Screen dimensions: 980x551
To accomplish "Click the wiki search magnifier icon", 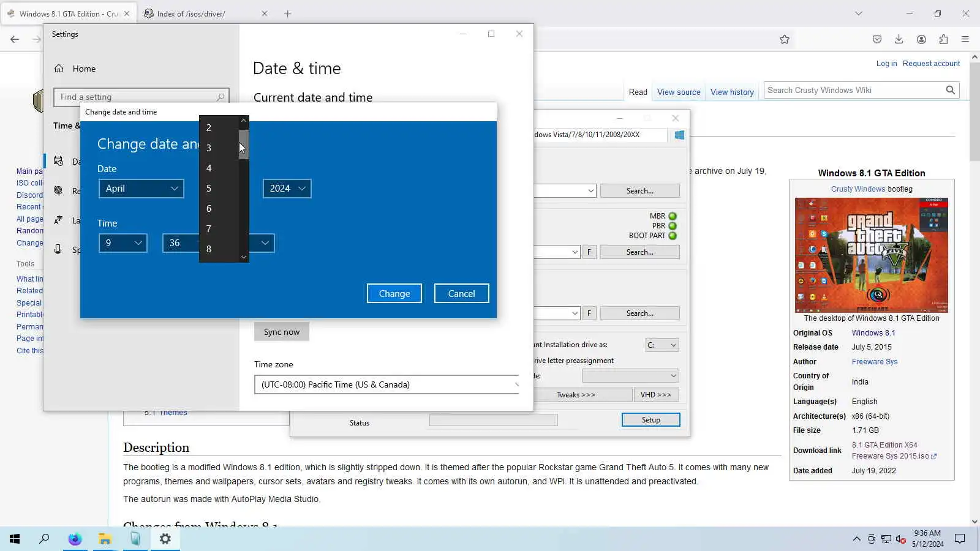I will tap(950, 90).
